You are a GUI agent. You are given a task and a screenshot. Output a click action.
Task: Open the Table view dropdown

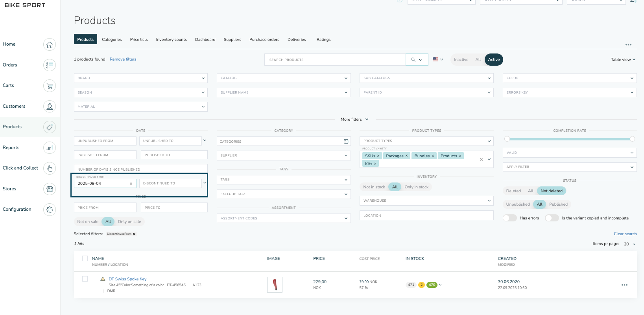(x=623, y=60)
